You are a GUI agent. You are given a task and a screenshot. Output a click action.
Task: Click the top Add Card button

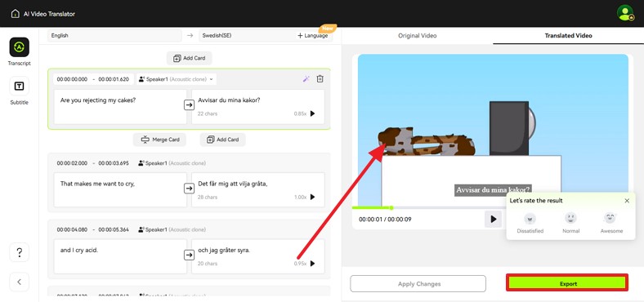(x=189, y=58)
